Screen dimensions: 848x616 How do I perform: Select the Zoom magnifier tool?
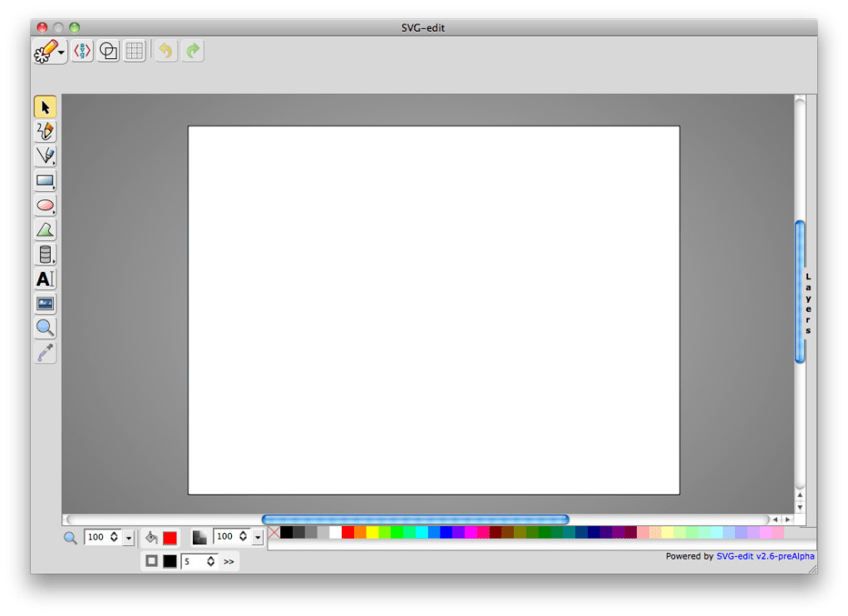46,328
